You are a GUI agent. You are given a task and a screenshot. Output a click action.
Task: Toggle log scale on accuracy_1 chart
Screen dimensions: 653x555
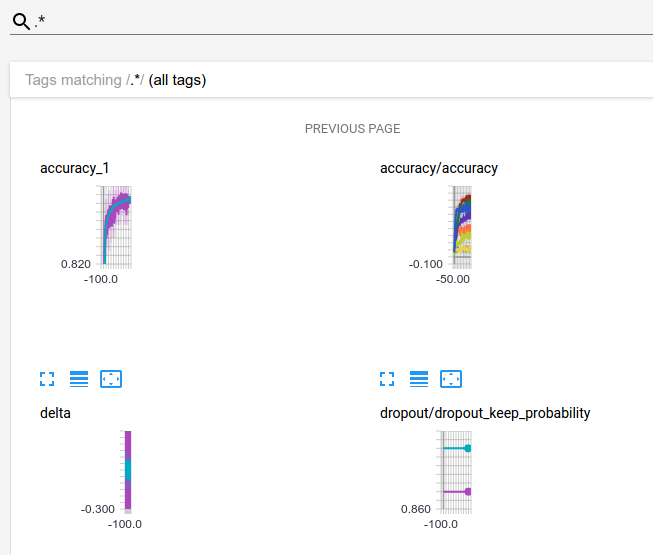tap(79, 379)
